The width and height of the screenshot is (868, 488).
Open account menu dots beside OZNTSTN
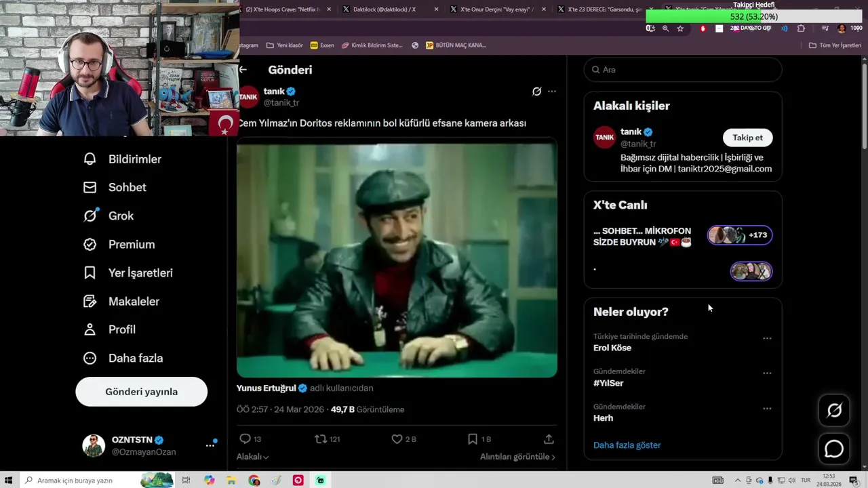click(210, 445)
